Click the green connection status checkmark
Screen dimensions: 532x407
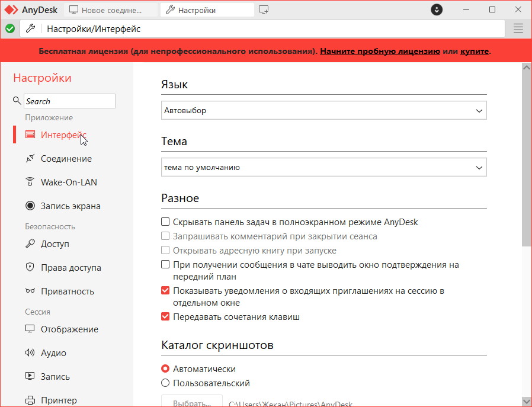[x=10, y=29]
